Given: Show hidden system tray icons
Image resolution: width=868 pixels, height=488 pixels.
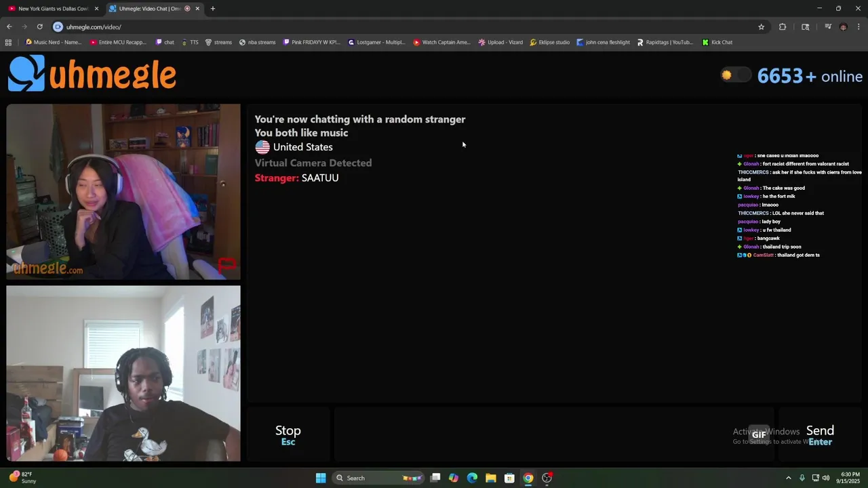Looking at the screenshot, I should (788, 478).
